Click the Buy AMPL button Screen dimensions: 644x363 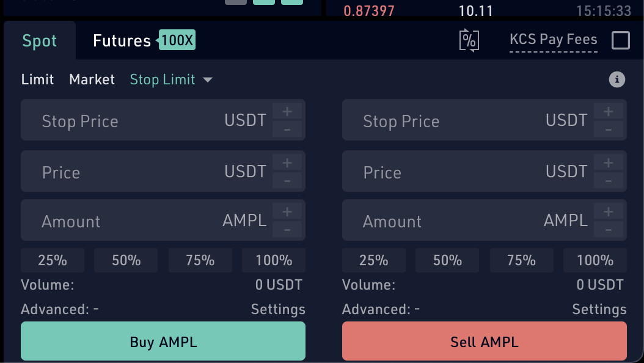click(163, 341)
